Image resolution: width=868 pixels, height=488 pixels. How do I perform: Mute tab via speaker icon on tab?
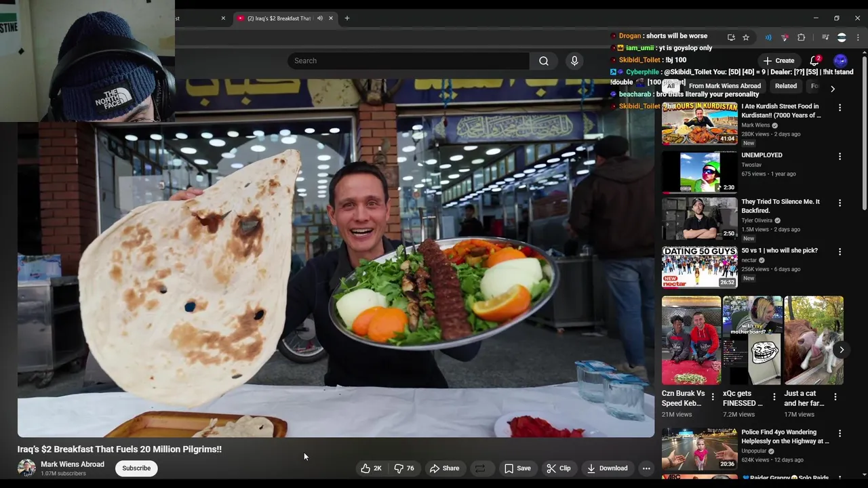pos(320,18)
